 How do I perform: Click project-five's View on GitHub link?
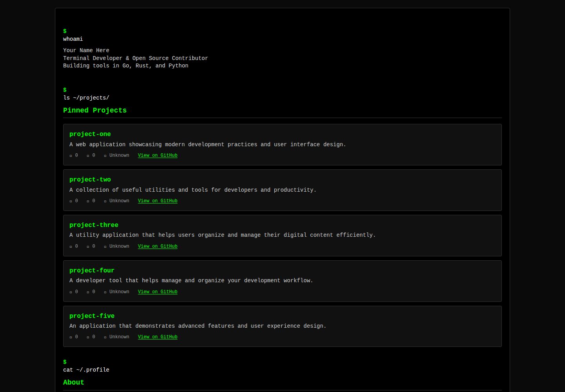coord(158,337)
